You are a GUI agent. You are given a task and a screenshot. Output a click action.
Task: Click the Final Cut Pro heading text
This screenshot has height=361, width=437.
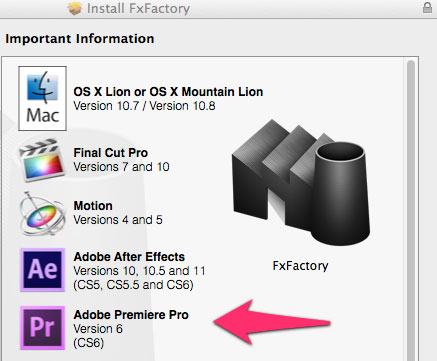[x=111, y=153]
